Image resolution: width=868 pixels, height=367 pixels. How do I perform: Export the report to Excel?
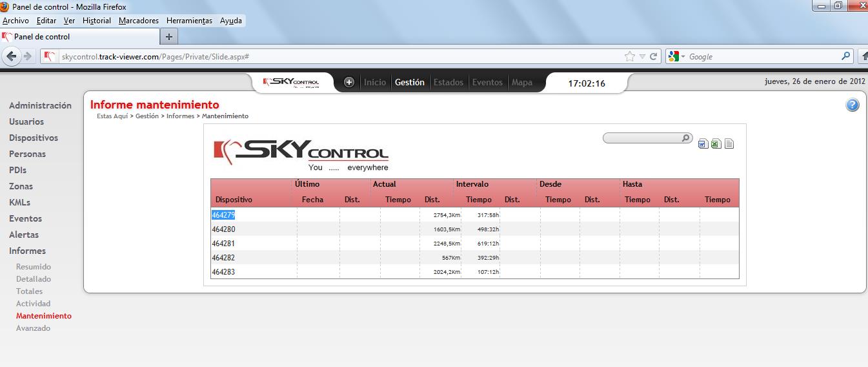tap(716, 143)
